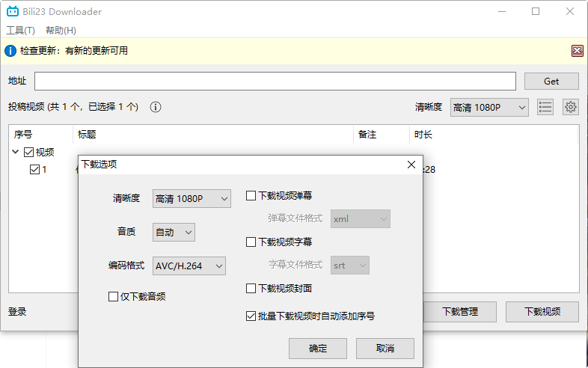Open the episode list view icon
Screen dimensions: 588x368
[545, 107]
